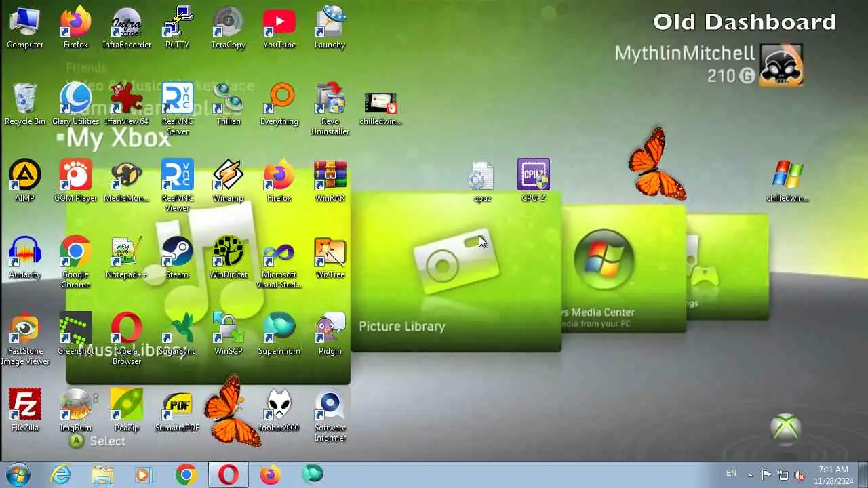Expand the hidden tray icons arrow
The height and width of the screenshot is (488, 868).
[750, 474]
